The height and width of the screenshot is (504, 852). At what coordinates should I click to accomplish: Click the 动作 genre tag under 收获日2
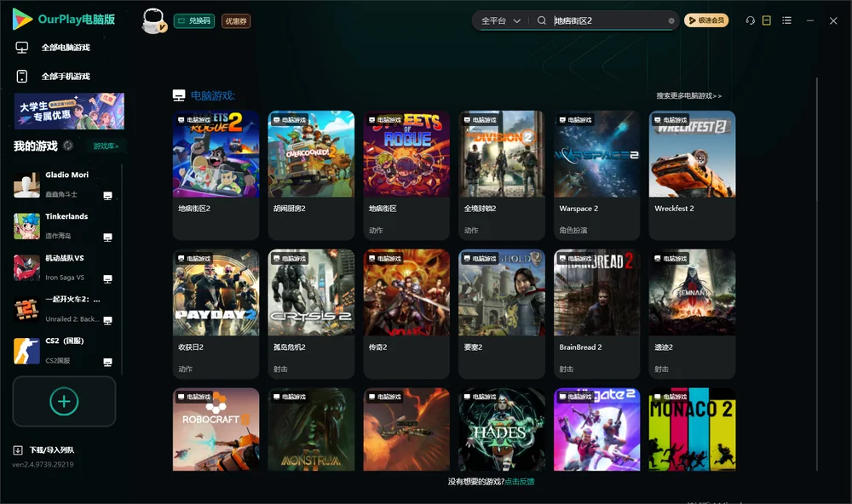[x=185, y=369]
